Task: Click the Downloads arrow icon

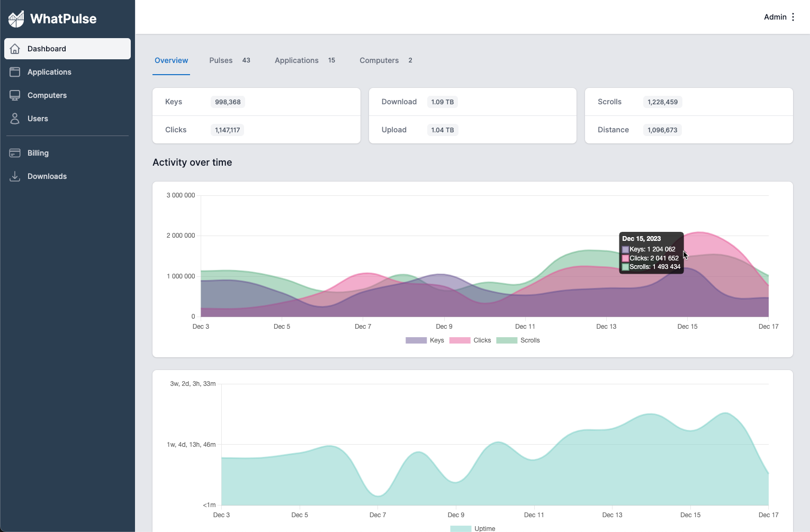Action: pos(15,176)
